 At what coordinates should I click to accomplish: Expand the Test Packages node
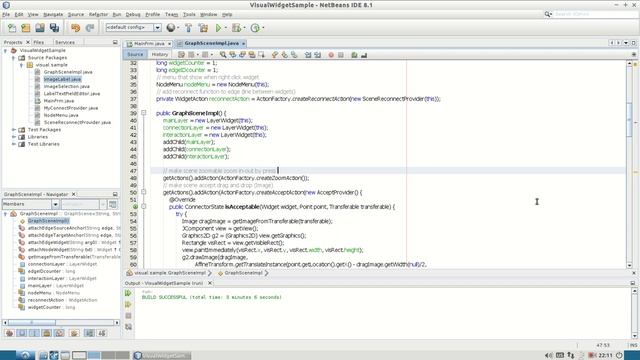pos(13,130)
